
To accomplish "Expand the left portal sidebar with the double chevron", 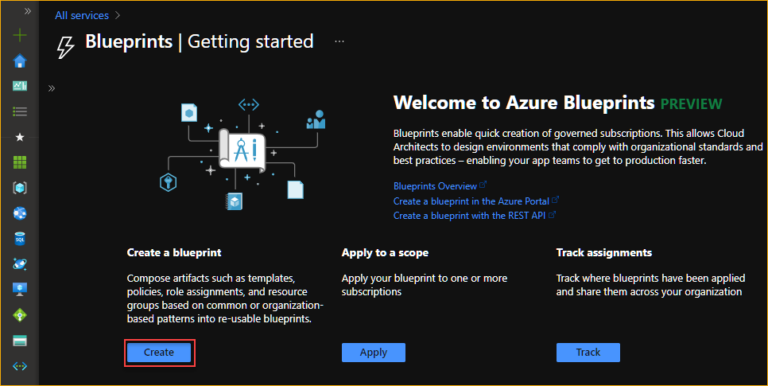I will pos(27,11).
